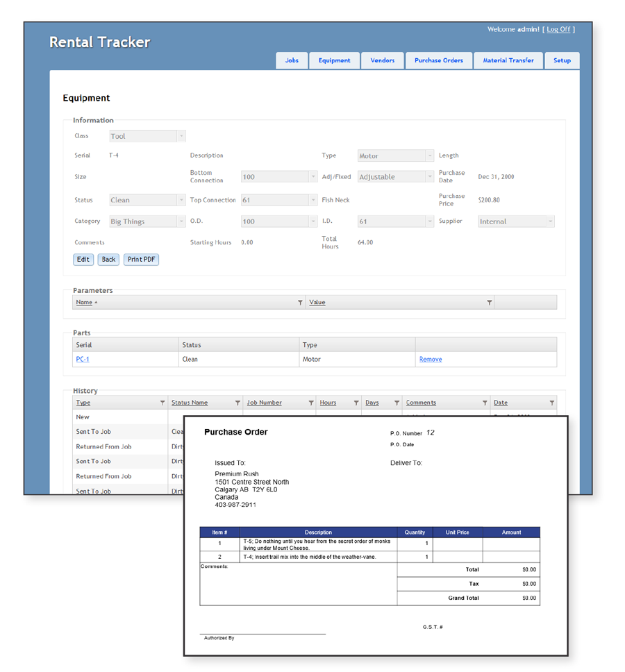
Task: Open the Setup tab
Action: (562, 60)
